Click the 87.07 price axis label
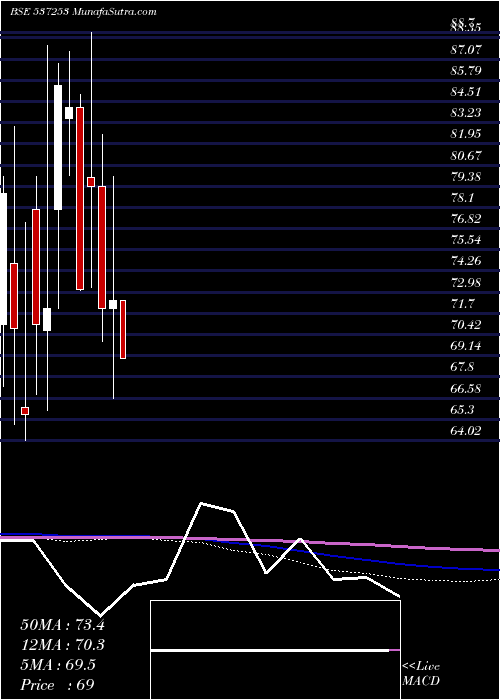The width and height of the screenshot is (500, 700). 466,50
